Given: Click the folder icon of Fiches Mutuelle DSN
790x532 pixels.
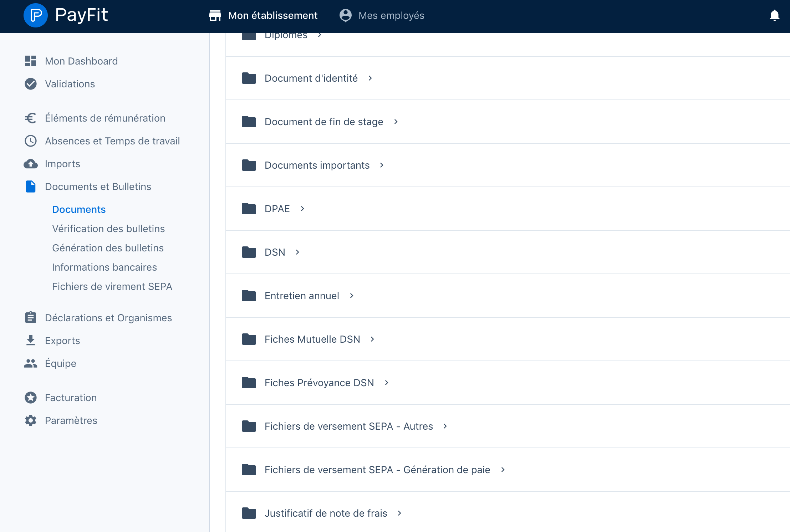Looking at the screenshot, I should 249,339.
